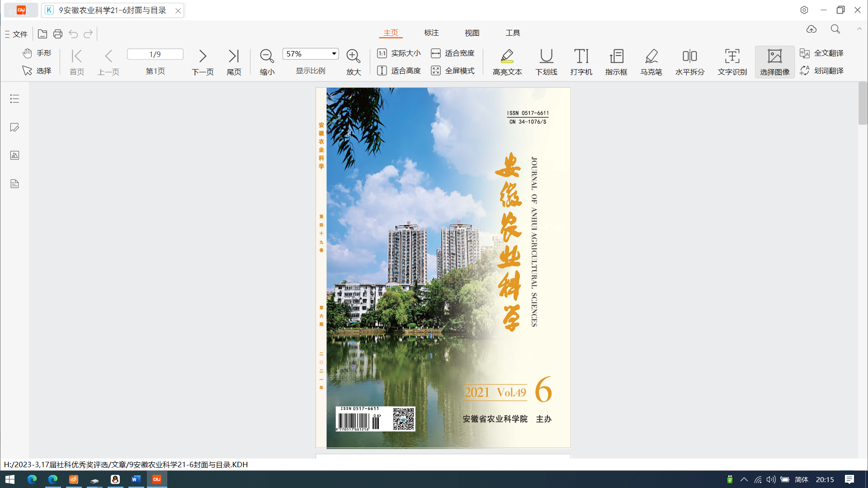Viewport: 868px width, 488px height.
Task: Switch to the Annotate (标注) tab
Action: [x=431, y=33]
